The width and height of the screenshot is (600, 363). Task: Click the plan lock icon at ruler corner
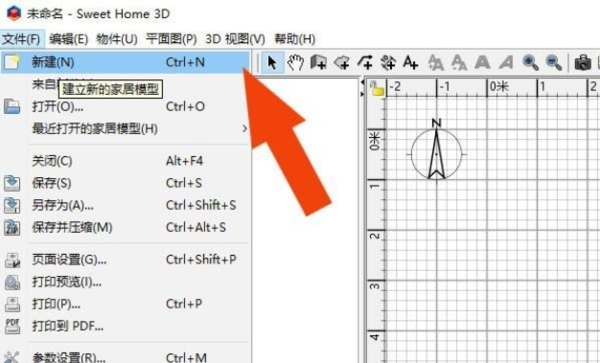coord(377,88)
